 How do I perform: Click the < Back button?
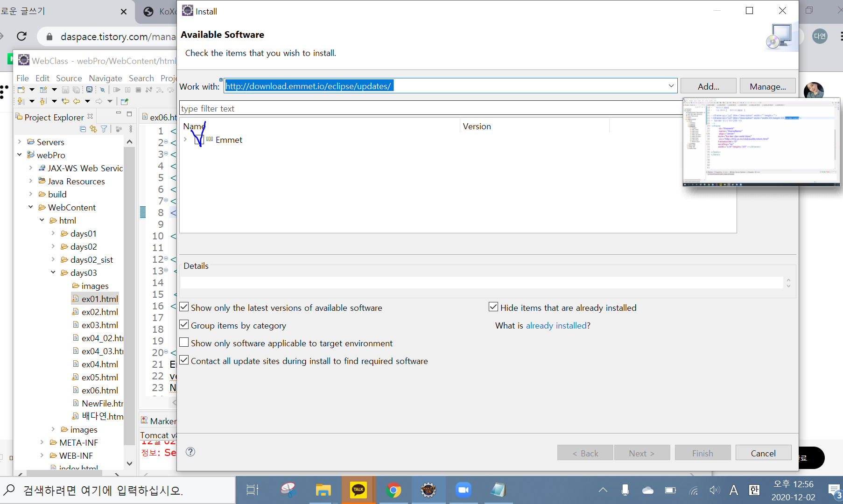tap(585, 453)
